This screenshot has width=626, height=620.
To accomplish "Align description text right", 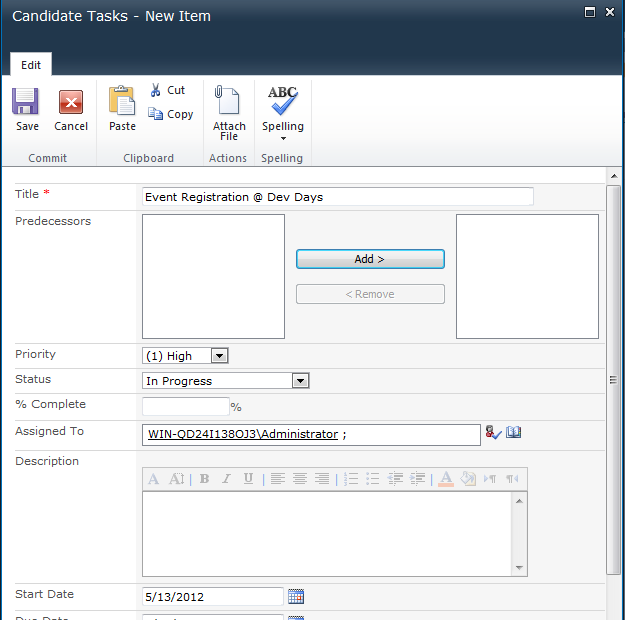I will tap(322, 478).
